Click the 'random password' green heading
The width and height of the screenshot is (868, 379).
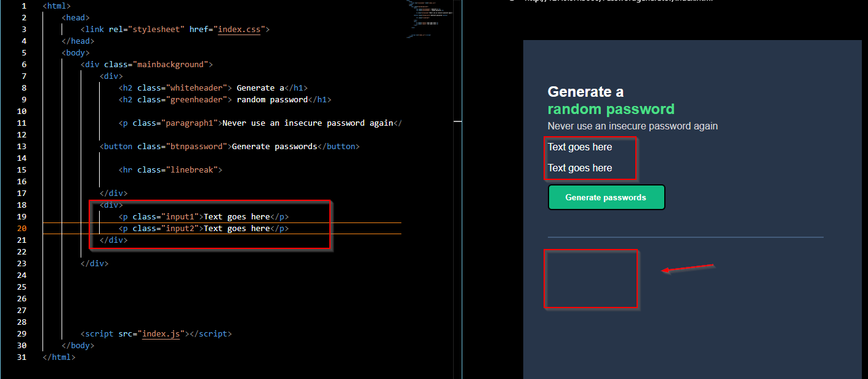point(611,110)
